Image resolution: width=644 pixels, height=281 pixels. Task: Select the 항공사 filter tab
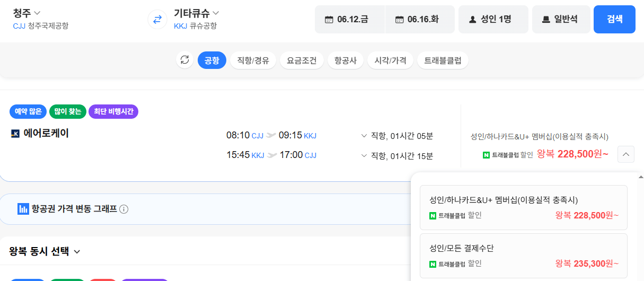(x=346, y=60)
